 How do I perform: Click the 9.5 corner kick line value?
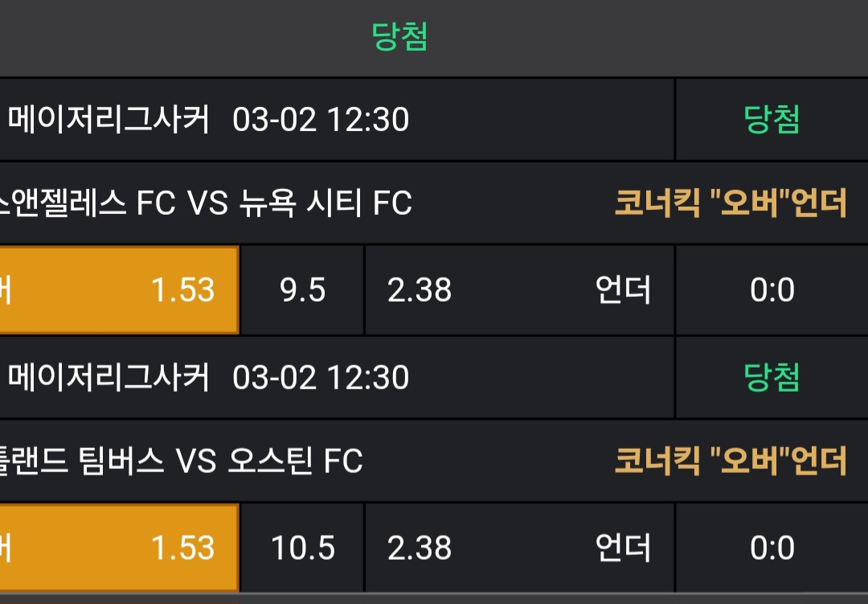pyautogui.click(x=303, y=290)
